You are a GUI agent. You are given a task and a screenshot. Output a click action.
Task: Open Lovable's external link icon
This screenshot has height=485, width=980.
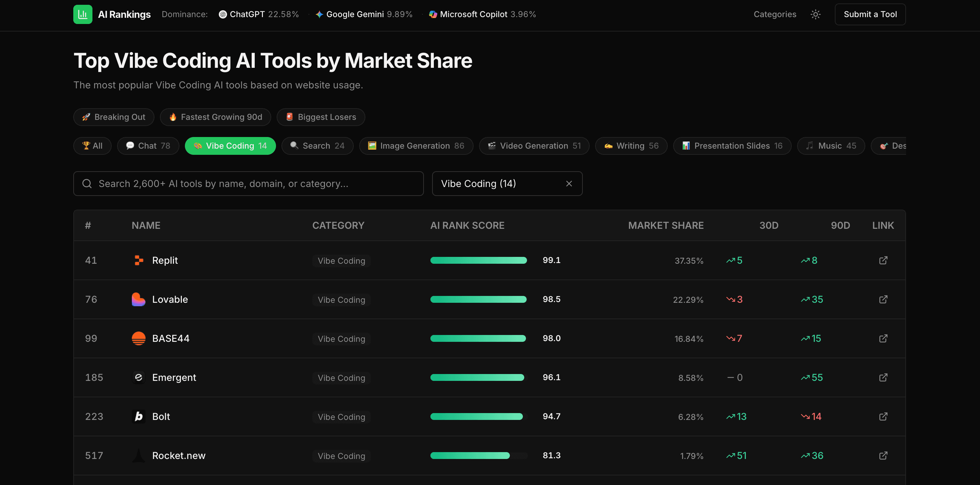click(883, 300)
